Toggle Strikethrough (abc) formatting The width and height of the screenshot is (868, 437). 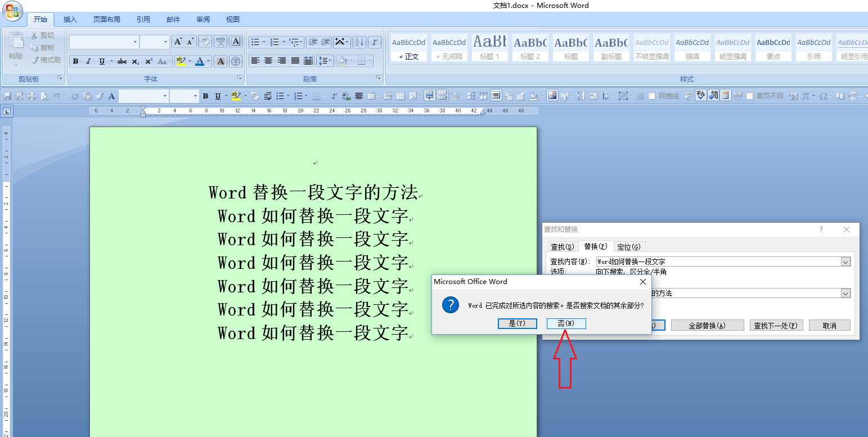pos(122,61)
